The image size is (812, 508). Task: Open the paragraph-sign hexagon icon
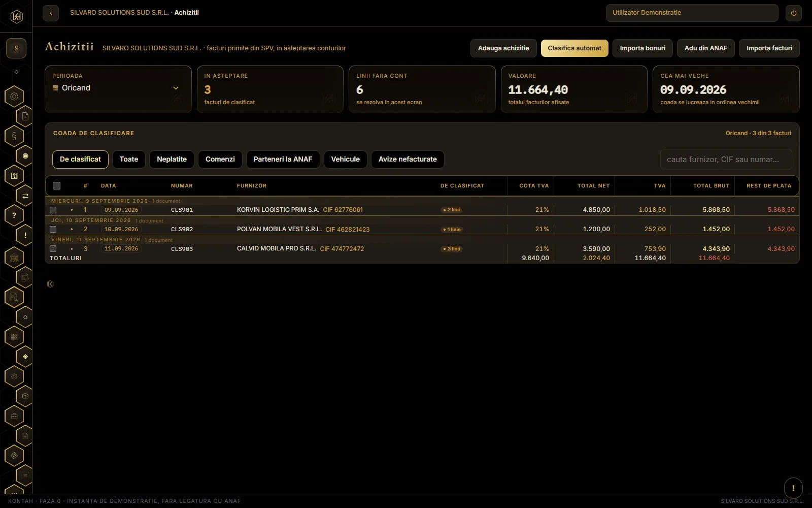point(14,136)
